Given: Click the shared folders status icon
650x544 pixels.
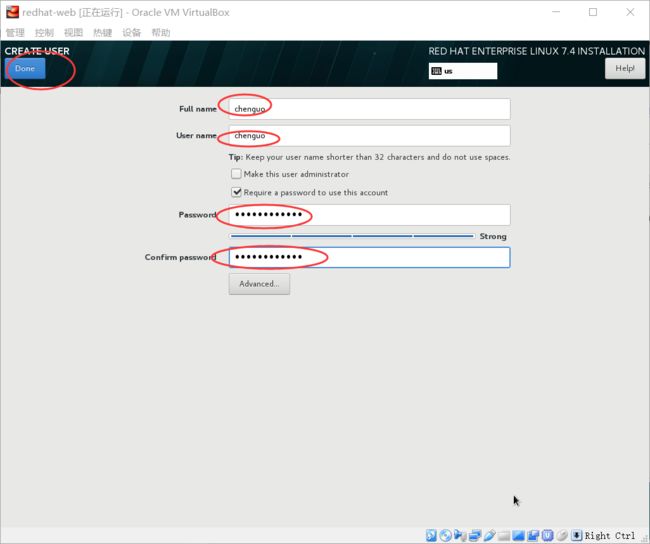Looking at the screenshot, I should 504,536.
